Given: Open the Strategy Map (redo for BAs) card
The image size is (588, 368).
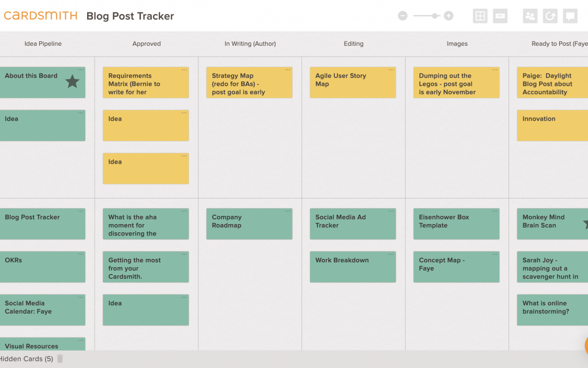Looking at the screenshot, I should 249,83.
